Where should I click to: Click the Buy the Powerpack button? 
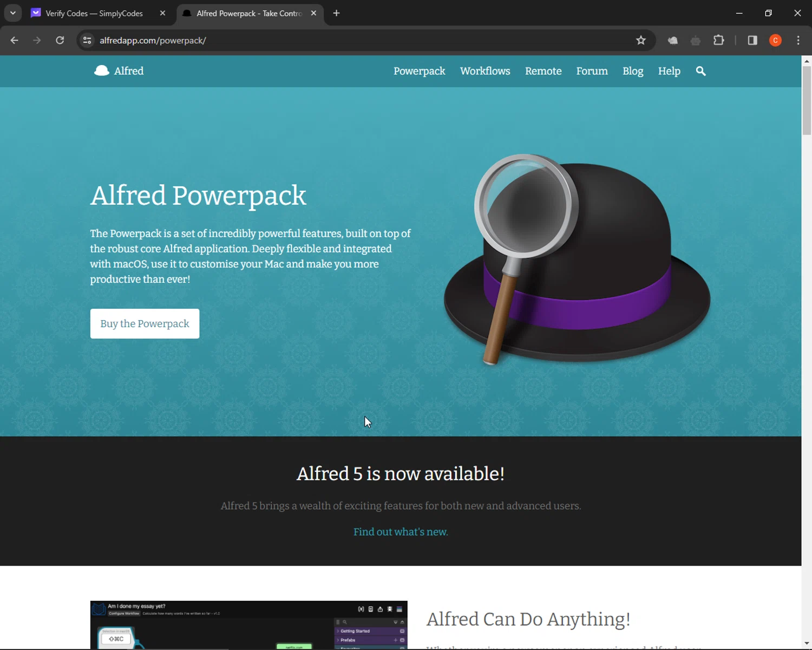[x=145, y=323]
